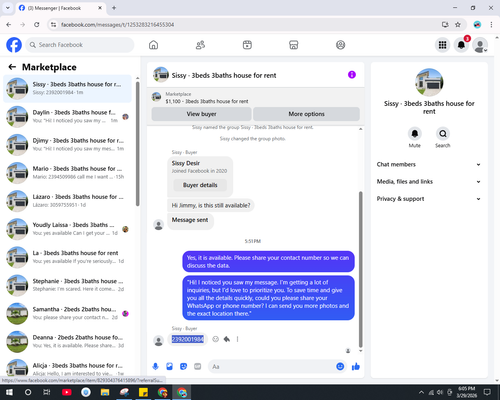The height and width of the screenshot is (400, 500).
Task: Open more options for 2392001984 message
Action: point(237,339)
